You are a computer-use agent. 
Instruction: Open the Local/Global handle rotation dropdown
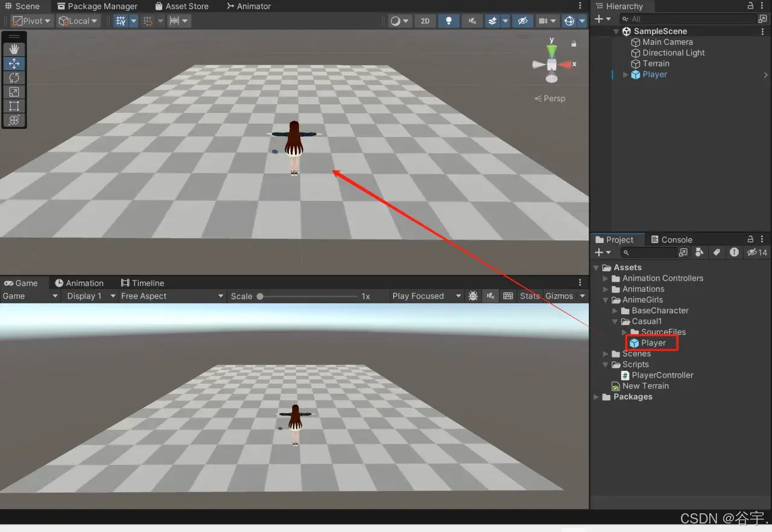pyautogui.click(x=78, y=21)
